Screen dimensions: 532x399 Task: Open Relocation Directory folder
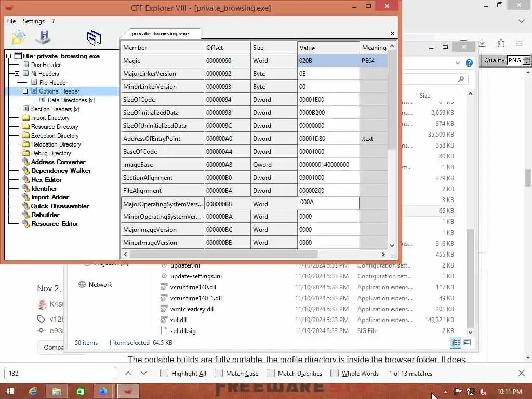click(x=56, y=144)
